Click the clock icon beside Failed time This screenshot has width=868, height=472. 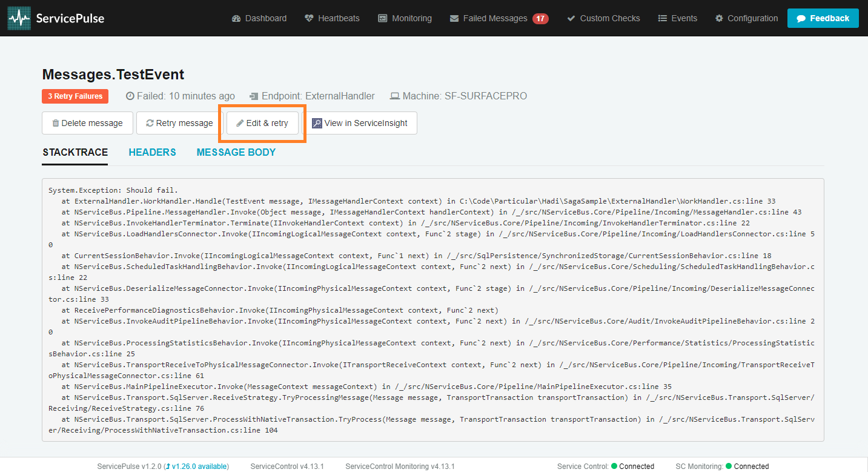click(x=130, y=96)
